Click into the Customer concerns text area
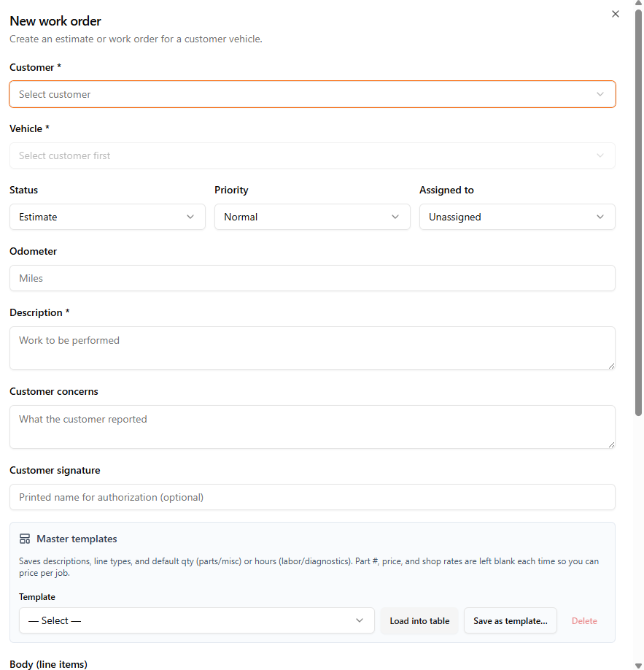 click(x=312, y=426)
